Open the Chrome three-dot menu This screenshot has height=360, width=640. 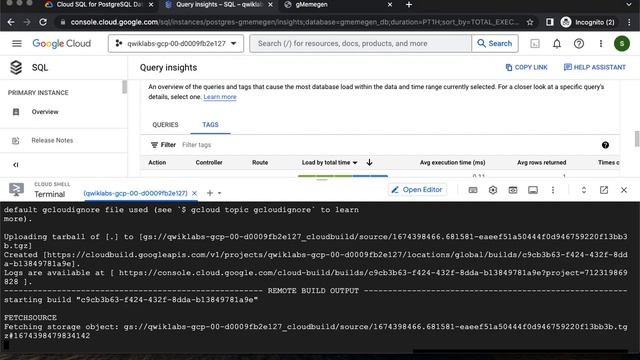click(629, 22)
